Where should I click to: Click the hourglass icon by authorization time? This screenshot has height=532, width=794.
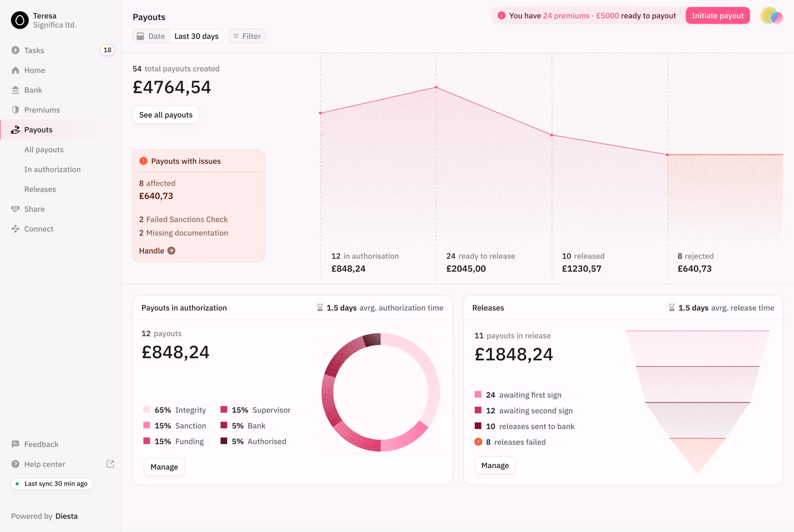[x=320, y=308]
